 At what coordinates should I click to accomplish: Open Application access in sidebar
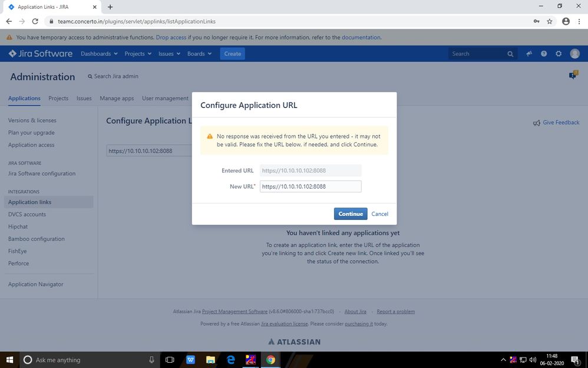pos(31,145)
